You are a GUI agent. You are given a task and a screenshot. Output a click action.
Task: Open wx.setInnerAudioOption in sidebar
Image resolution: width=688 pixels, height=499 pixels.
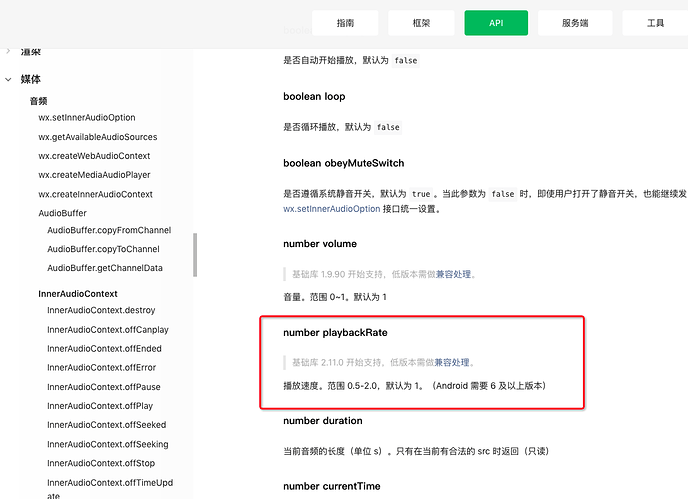click(87, 118)
